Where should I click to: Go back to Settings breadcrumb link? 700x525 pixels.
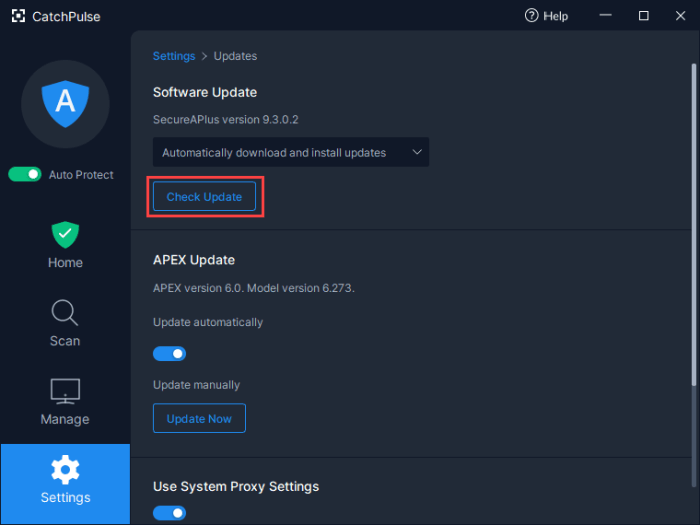[174, 56]
